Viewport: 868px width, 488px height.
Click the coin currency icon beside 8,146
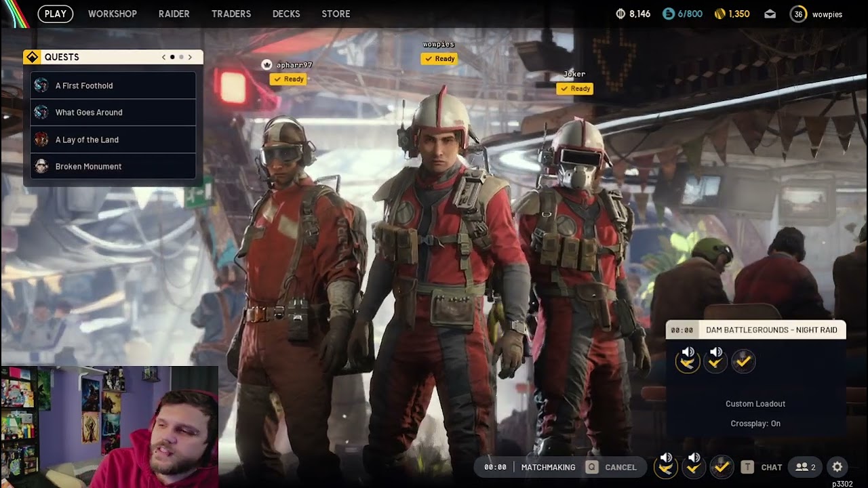point(620,14)
